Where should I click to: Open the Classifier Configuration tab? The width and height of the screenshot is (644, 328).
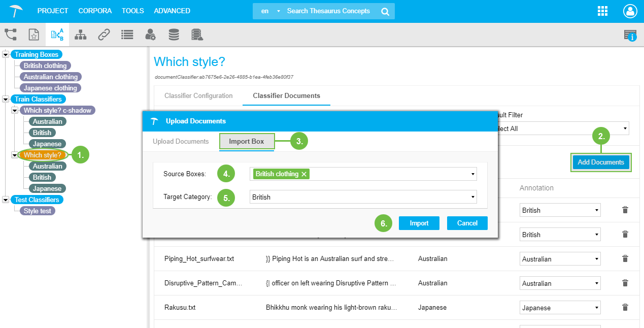click(x=198, y=95)
